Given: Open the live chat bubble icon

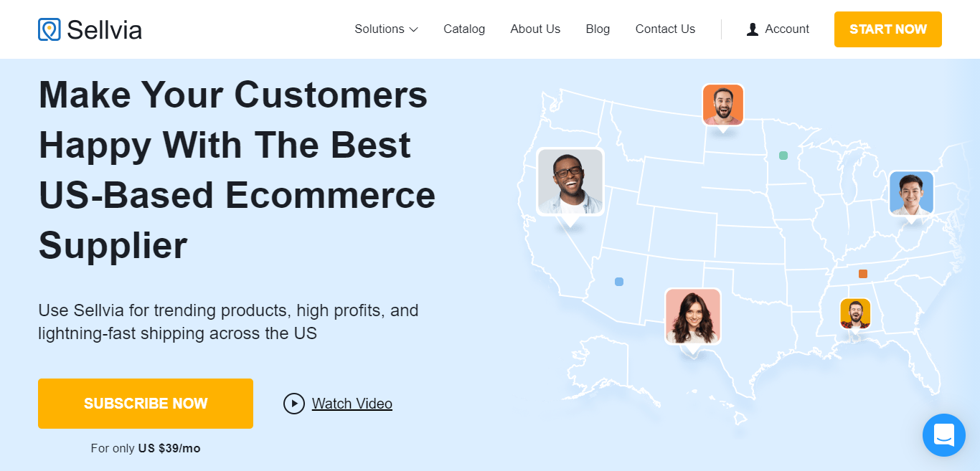Looking at the screenshot, I should pyautogui.click(x=943, y=434).
